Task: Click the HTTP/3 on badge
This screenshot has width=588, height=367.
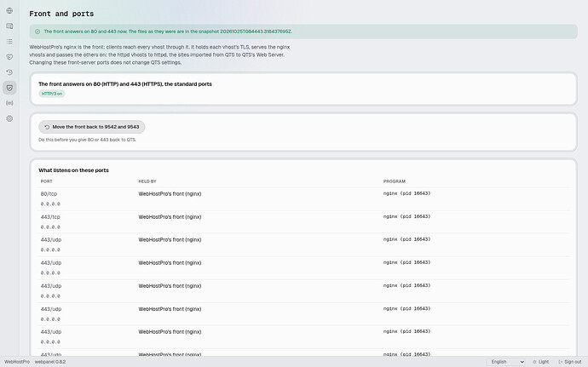Action: (x=52, y=94)
